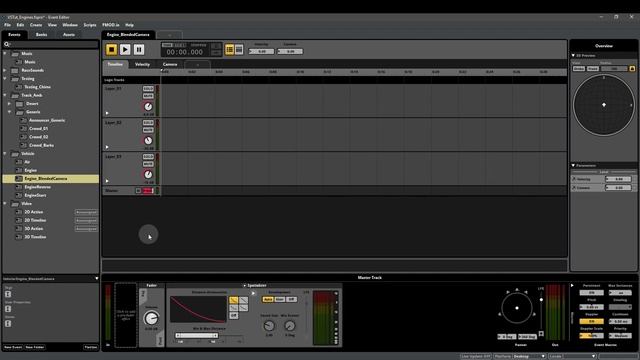
Task: Click the User Properties add icon
Action: [8, 309]
